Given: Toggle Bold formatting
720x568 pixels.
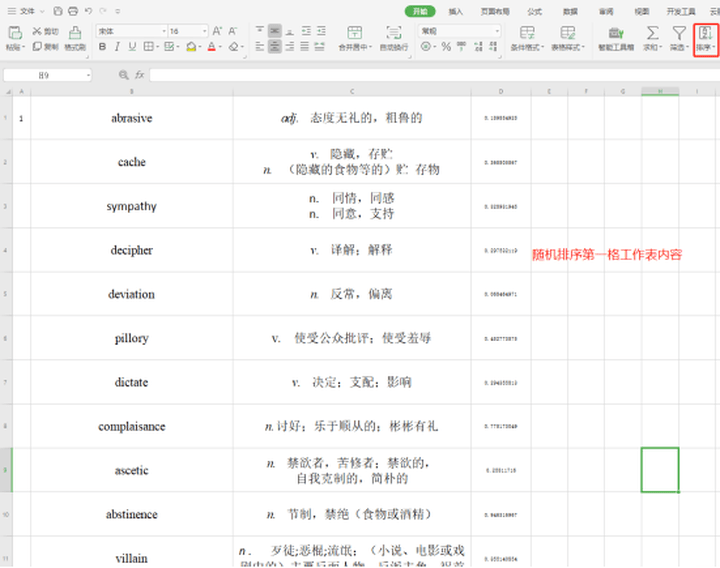Looking at the screenshot, I should point(102,46).
